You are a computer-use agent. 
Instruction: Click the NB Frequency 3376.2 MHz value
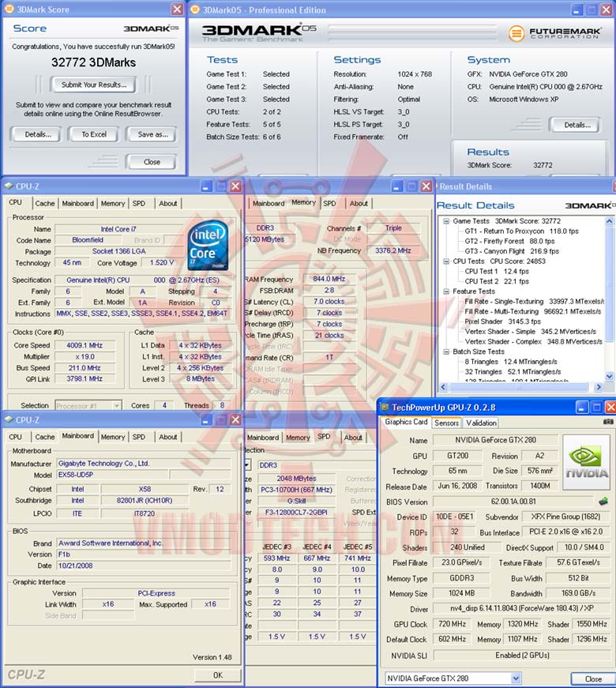coord(393,250)
